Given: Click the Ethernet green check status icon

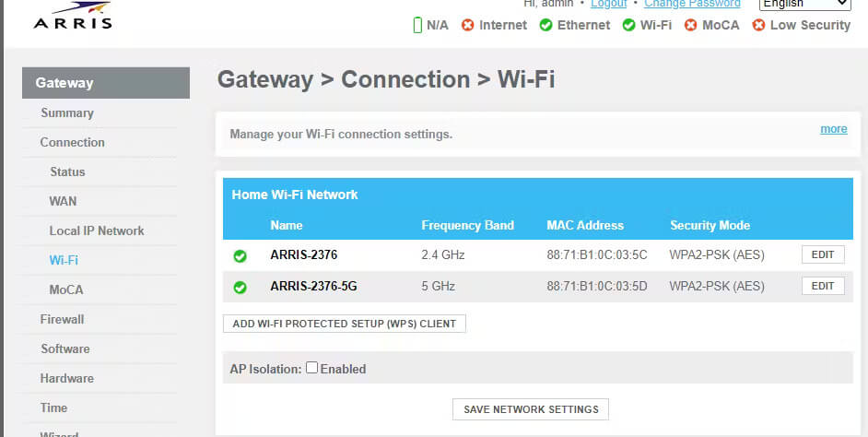Looking at the screenshot, I should point(545,25).
